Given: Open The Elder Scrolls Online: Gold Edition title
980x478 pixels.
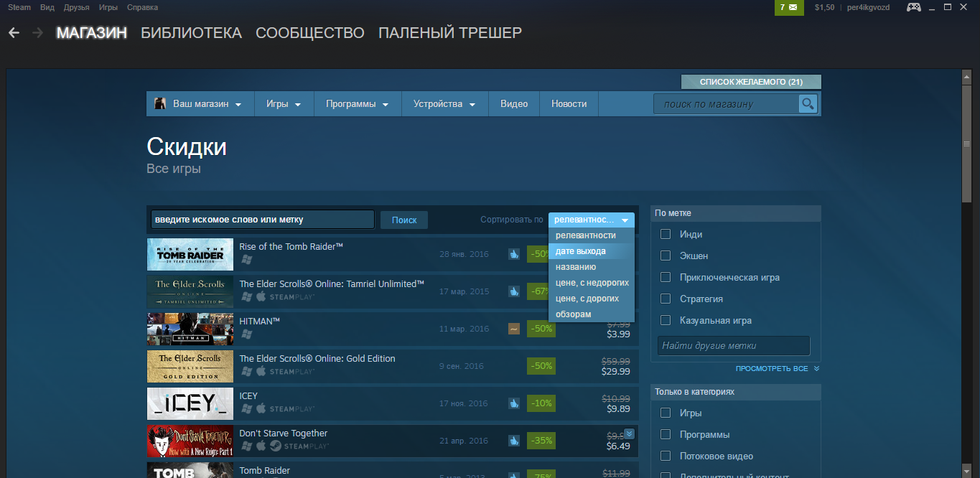Looking at the screenshot, I should [317, 359].
